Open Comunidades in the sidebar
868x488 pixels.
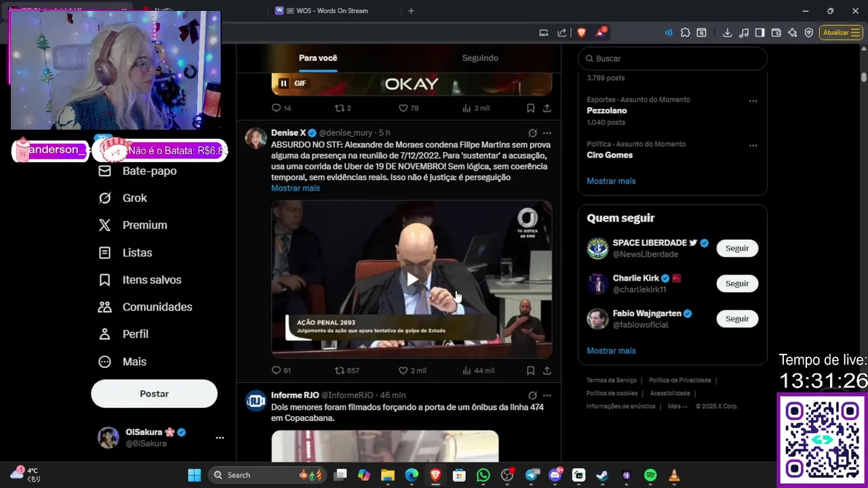(x=145, y=307)
